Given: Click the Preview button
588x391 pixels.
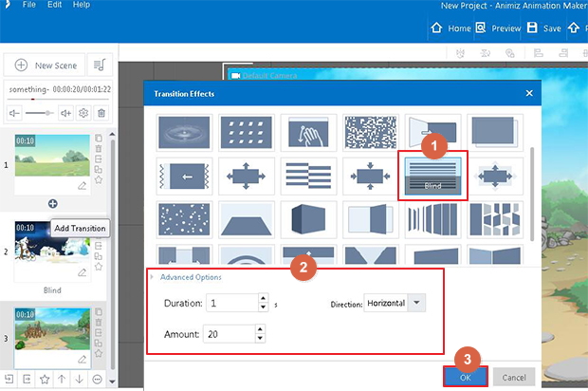Looking at the screenshot, I should coord(498,28).
